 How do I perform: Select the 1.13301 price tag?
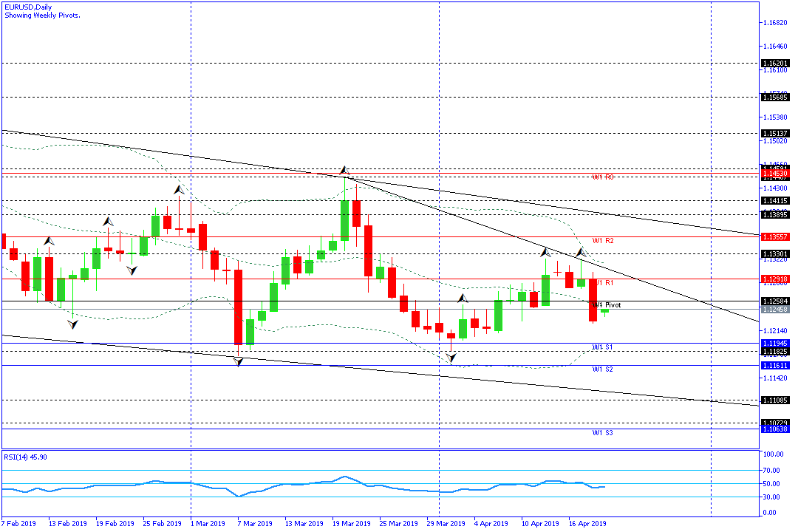[x=775, y=254]
